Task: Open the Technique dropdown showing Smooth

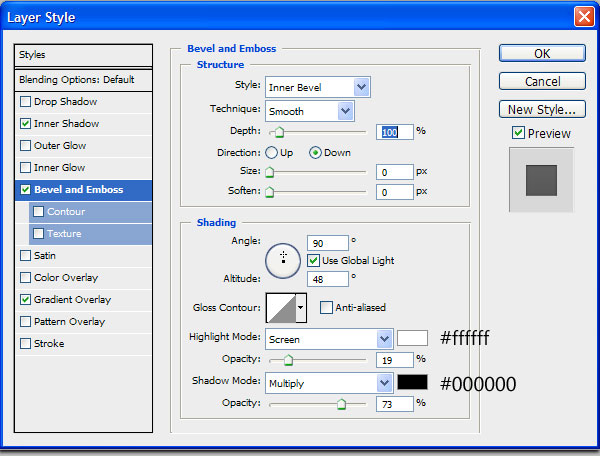Action: (310, 111)
